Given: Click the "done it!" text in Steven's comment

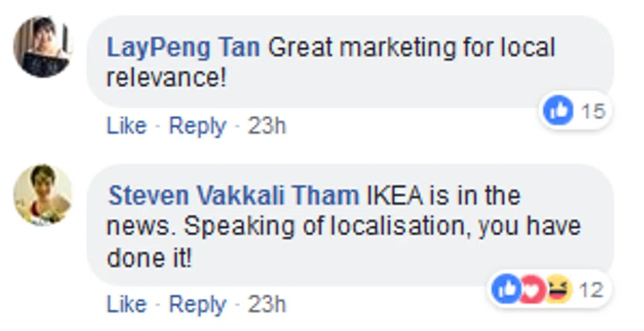Looking at the screenshot, I should point(149,257).
